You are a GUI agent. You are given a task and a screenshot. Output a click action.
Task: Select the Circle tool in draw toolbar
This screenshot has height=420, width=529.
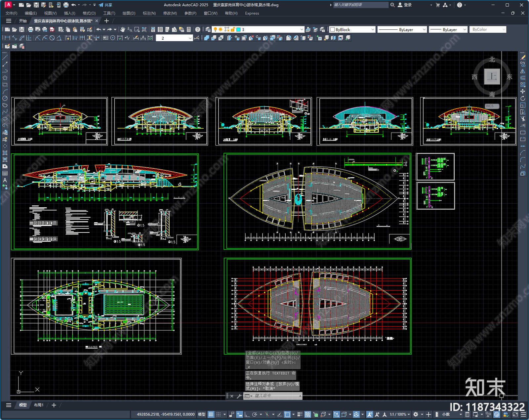coord(5,98)
